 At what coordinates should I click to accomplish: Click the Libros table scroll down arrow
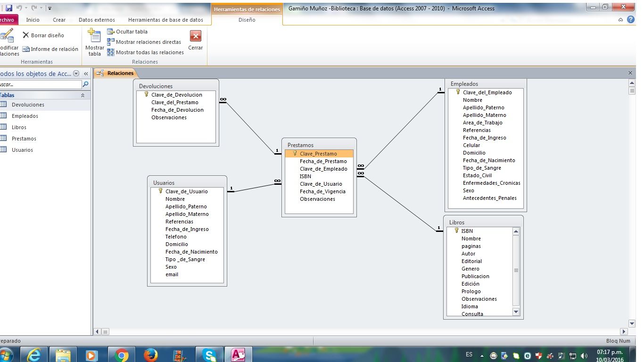click(x=516, y=312)
